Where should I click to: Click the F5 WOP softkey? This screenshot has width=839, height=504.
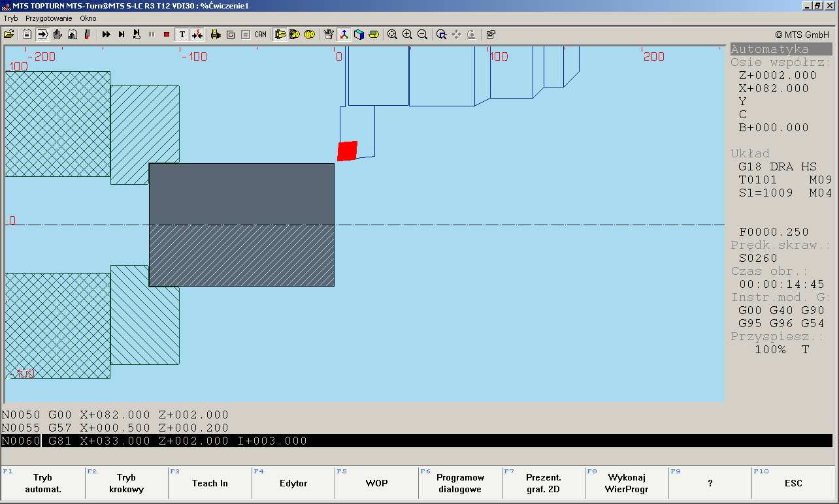pos(376,483)
